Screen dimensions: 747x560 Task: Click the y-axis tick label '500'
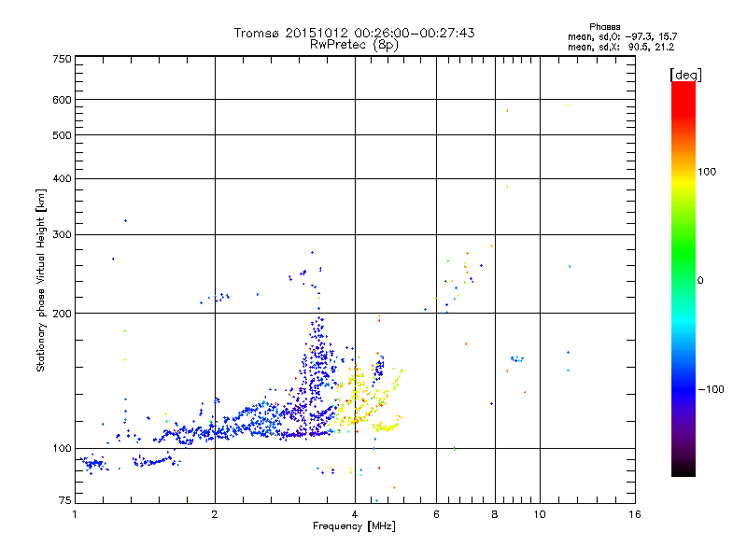(x=62, y=135)
